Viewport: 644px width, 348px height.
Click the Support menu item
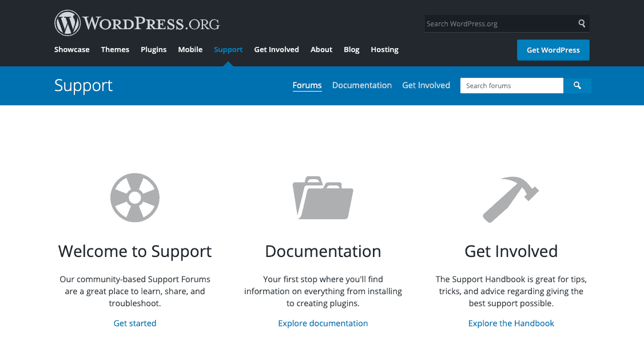[228, 49]
